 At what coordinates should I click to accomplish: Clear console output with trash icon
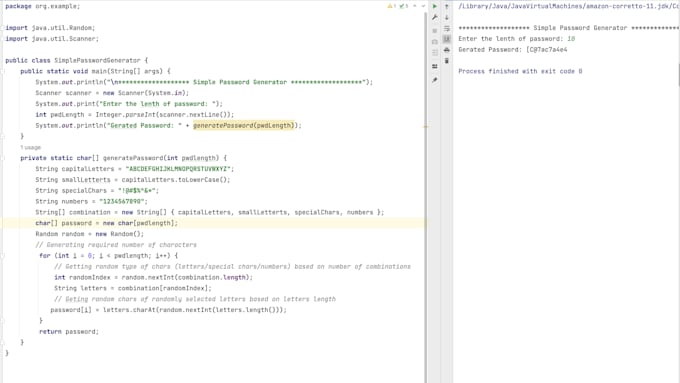(447, 61)
